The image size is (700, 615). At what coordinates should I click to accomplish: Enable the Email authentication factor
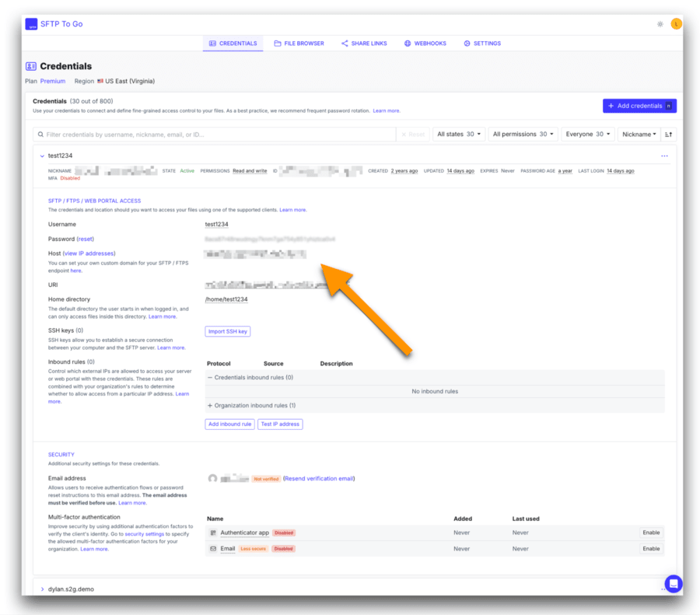click(x=651, y=548)
